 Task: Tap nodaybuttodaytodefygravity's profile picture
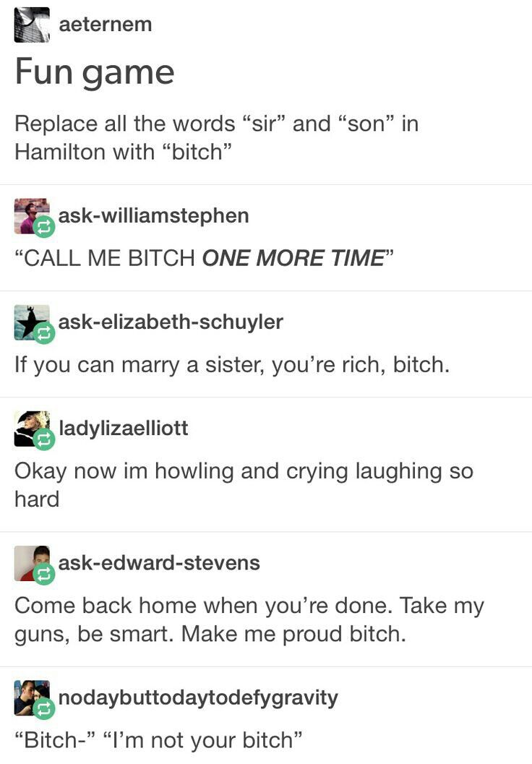point(32,698)
